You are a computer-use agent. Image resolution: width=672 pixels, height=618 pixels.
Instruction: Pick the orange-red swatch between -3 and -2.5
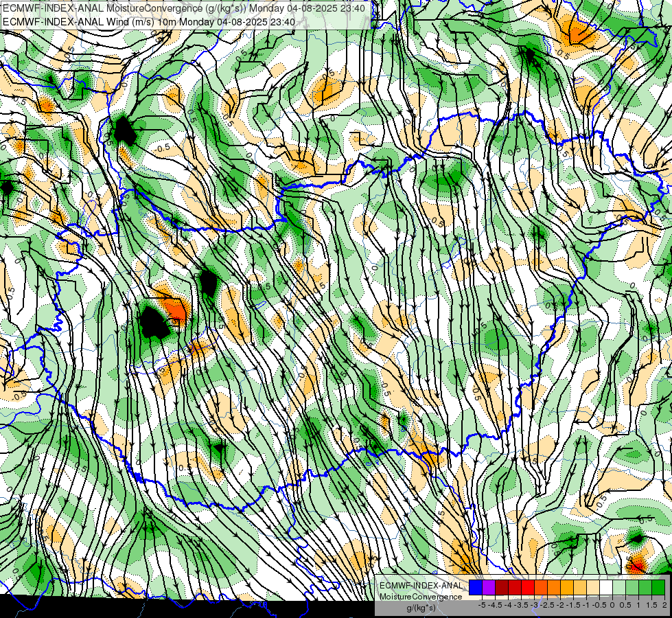pos(541,588)
